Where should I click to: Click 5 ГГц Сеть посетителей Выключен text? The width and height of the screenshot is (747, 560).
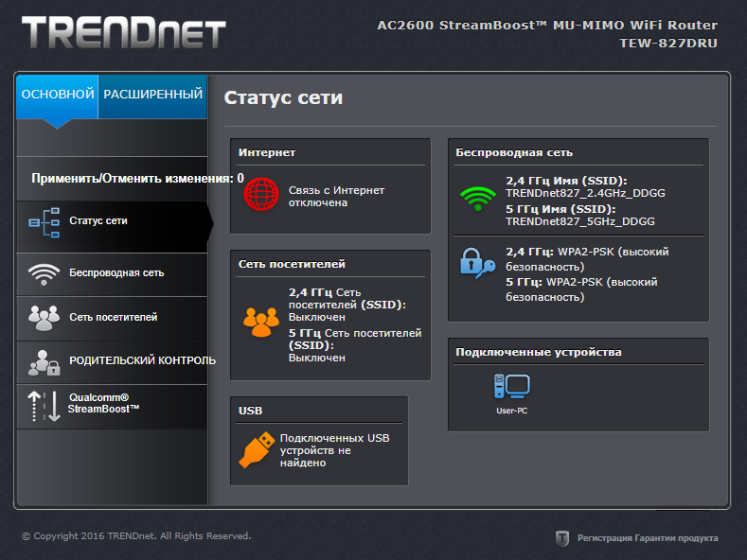click(x=355, y=345)
